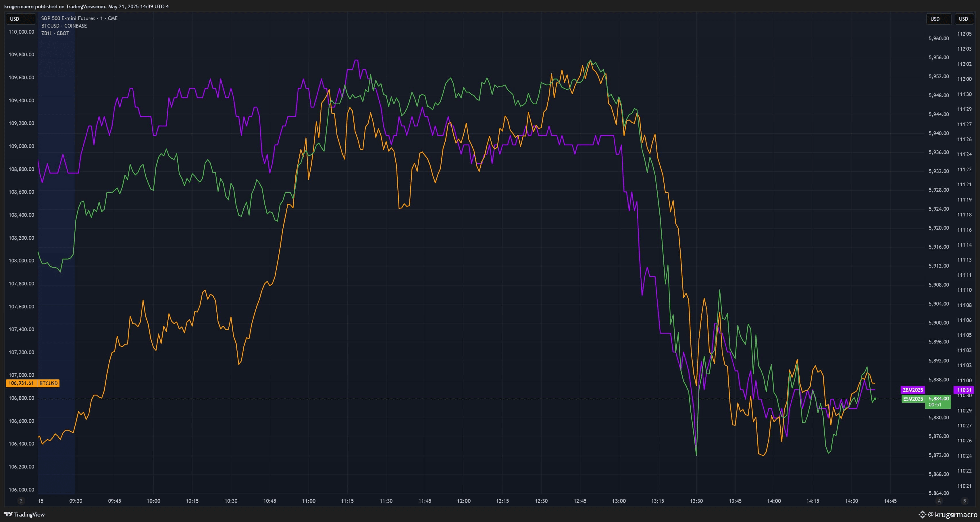Image resolution: width=980 pixels, height=522 pixels.
Task: Click the purple 110'31 price label
Action: coord(964,390)
